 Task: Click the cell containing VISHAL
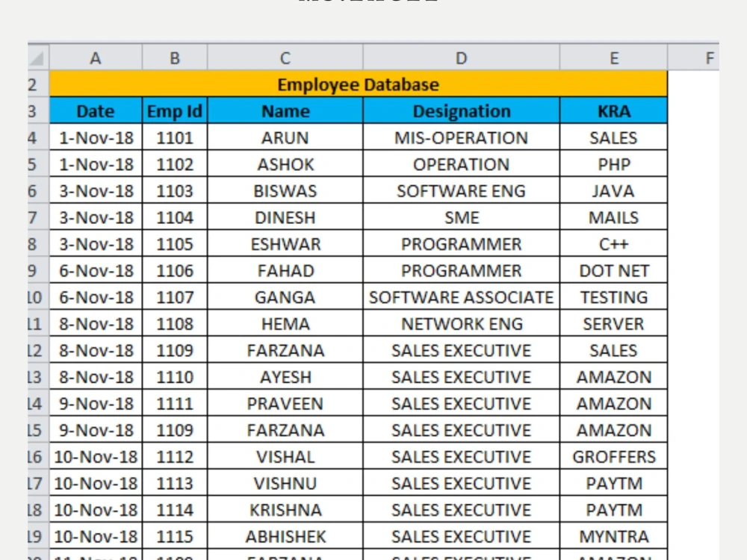tap(285, 457)
